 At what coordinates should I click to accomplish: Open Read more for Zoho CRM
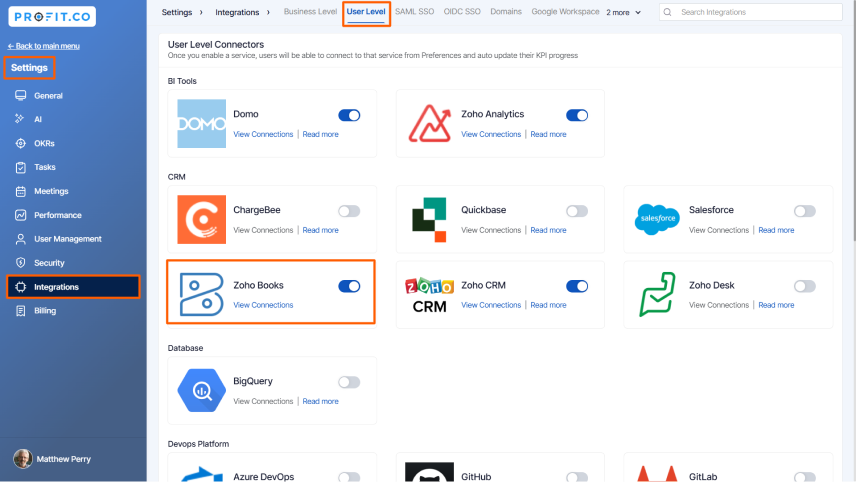(x=548, y=305)
